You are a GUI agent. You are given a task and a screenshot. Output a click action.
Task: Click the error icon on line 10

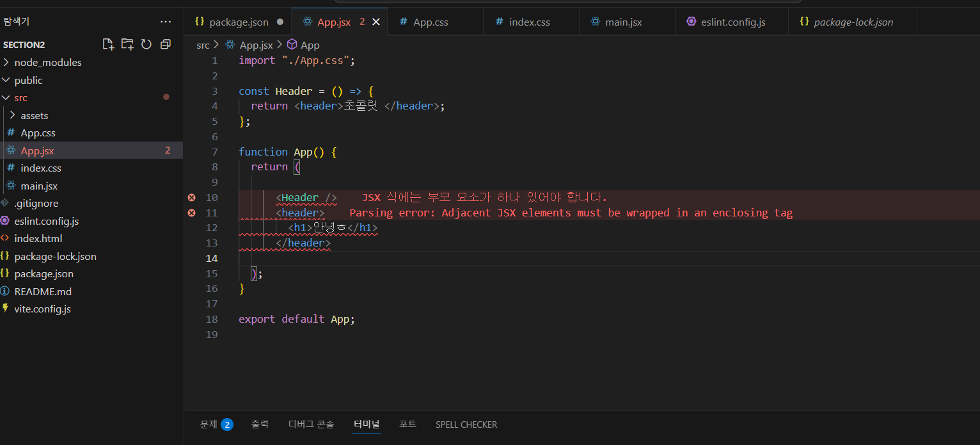(191, 197)
